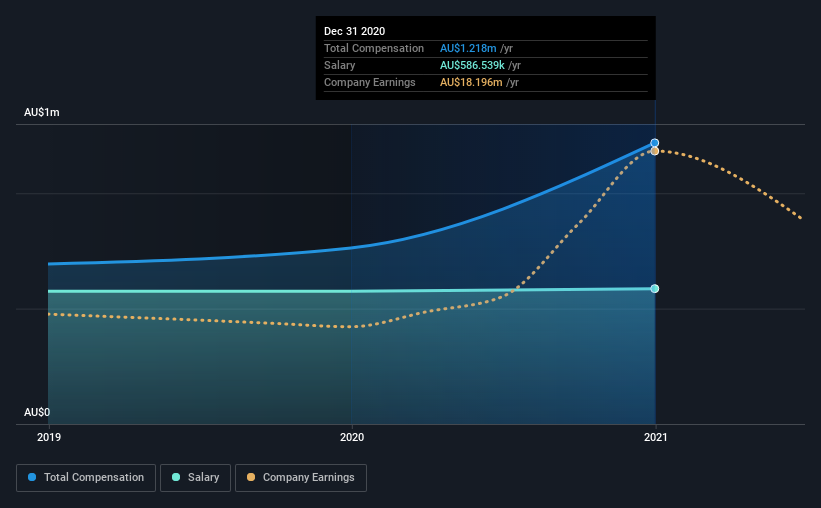Click the Salary label in tooltip

[x=339, y=65]
